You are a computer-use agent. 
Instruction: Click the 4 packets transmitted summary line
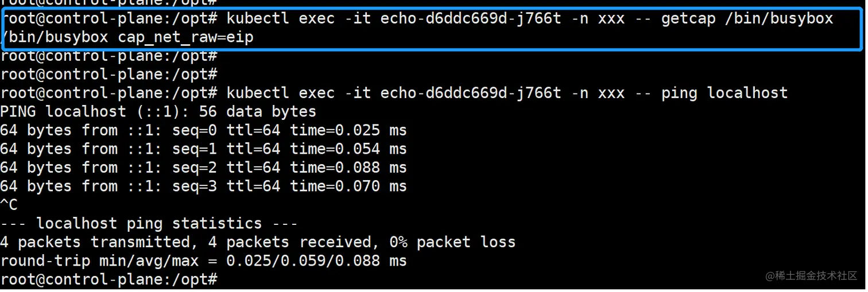coord(257,242)
